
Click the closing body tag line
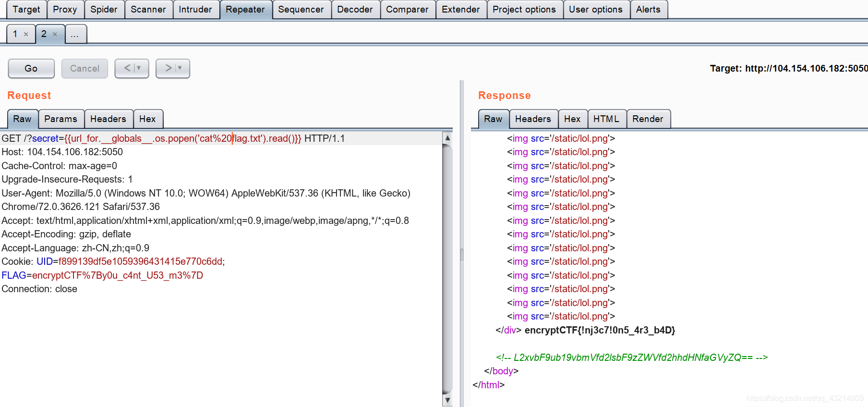[501, 371]
